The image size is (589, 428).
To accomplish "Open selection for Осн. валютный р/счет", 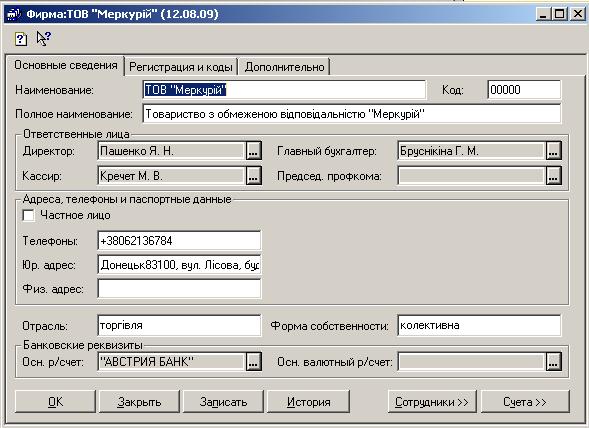I will pyautogui.click(x=553, y=361).
